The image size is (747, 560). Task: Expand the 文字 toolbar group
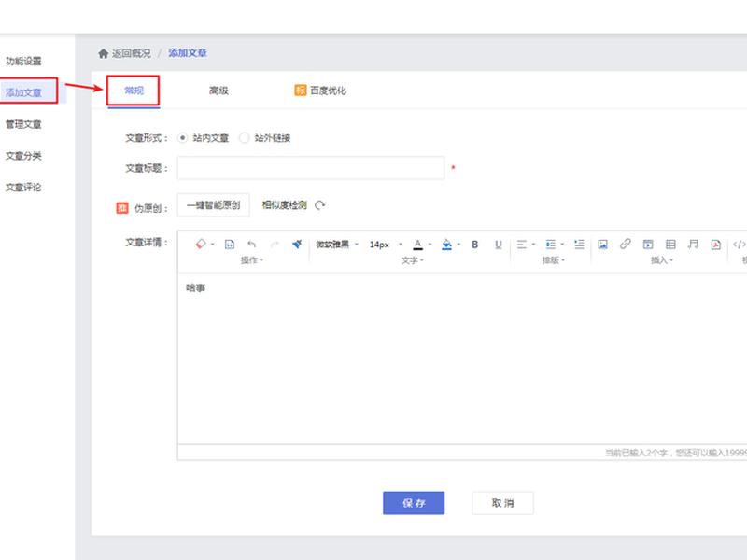[x=412, y=260]
